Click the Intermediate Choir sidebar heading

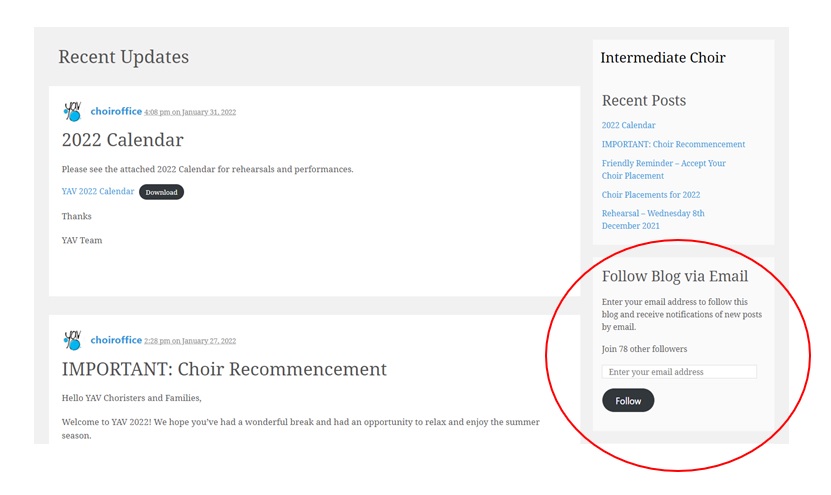click(x=663, y=58)
